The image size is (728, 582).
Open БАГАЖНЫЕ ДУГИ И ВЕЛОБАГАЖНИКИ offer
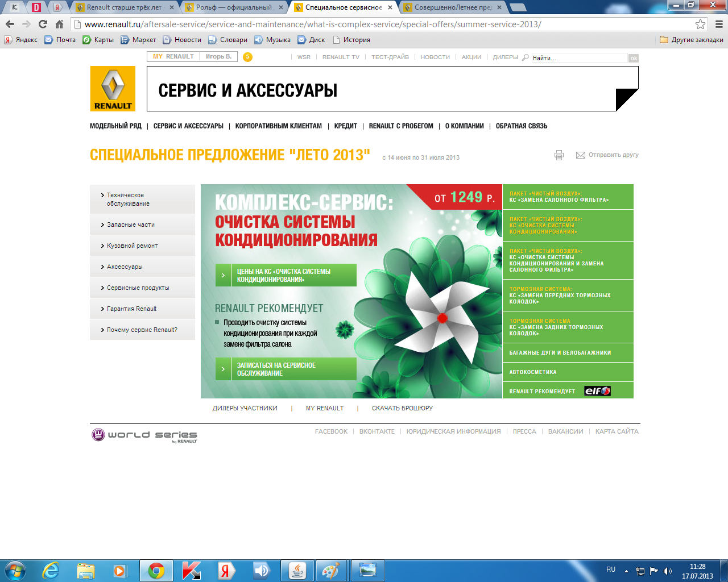coord(568,353)
